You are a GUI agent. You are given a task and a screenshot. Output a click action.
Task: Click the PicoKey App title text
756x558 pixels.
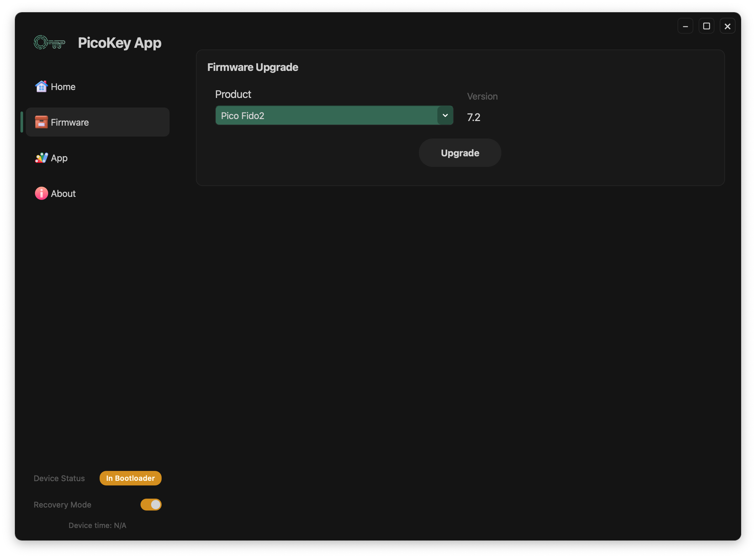[x=120, y=43]
